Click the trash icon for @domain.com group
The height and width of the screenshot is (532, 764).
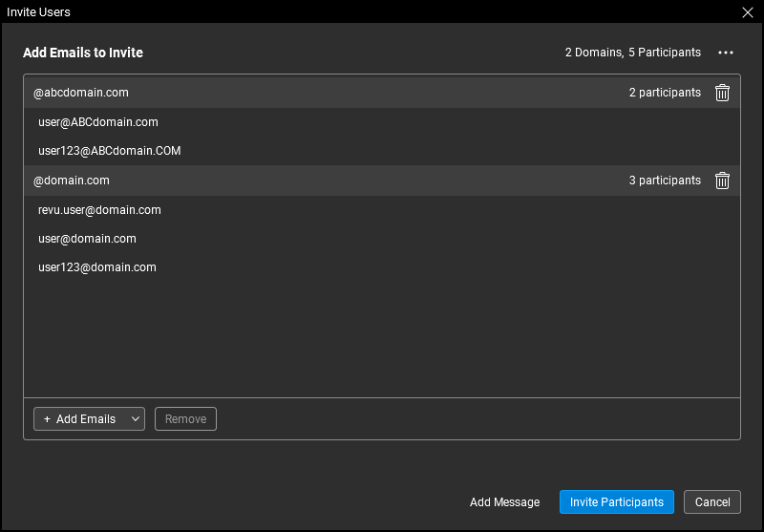(722, 181)
